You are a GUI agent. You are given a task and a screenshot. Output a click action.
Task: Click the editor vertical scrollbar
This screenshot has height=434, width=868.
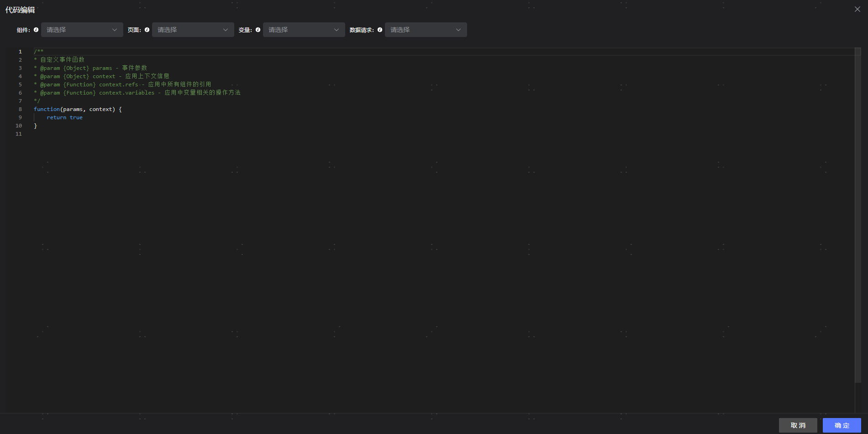(858, 215)
